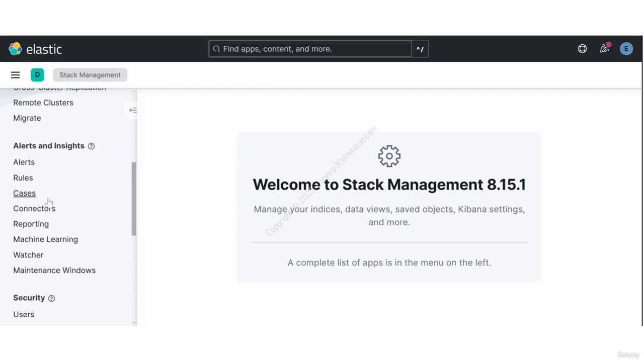Click the sidebar scroll up arrow
Viewport: 644px width, 362px height.
click(x=134, y=91)
